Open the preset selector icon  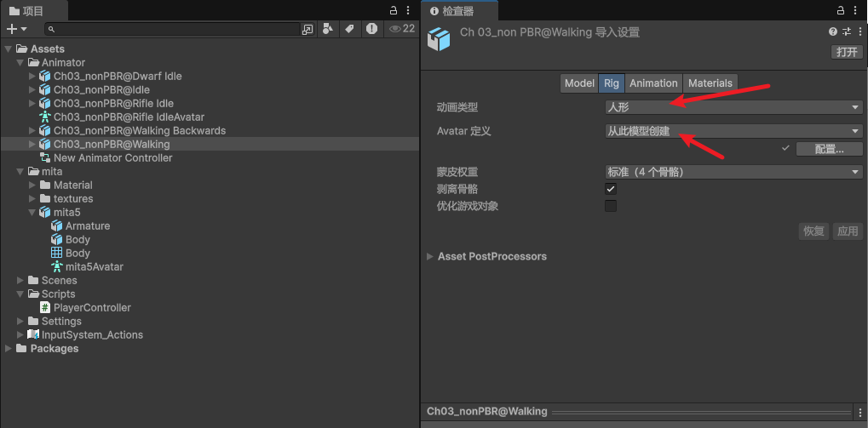[x=847, y=31]
